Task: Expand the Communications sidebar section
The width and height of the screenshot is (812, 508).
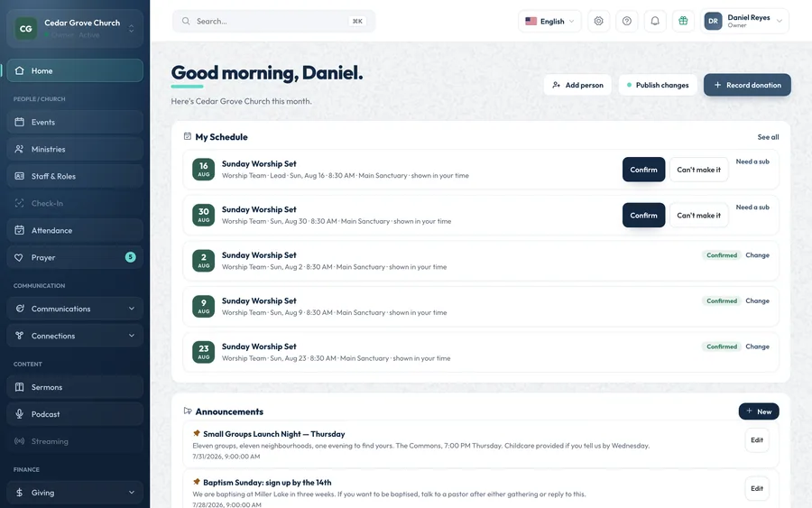Action: click(x=75, y=309)
